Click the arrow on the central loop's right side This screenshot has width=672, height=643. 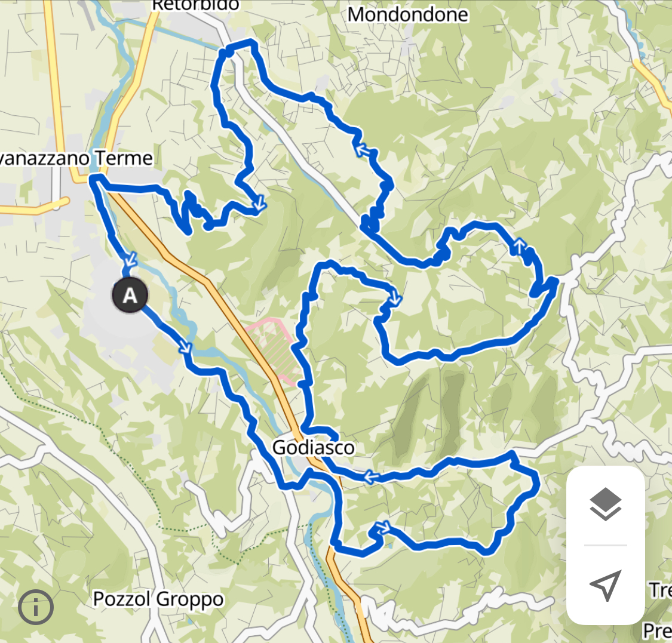click(x=395, y=298)
